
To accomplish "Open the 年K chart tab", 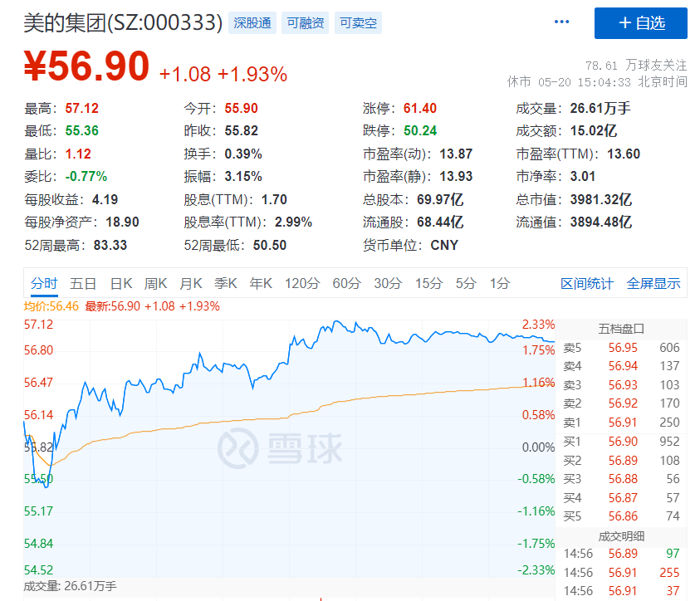I will [261, 283].
